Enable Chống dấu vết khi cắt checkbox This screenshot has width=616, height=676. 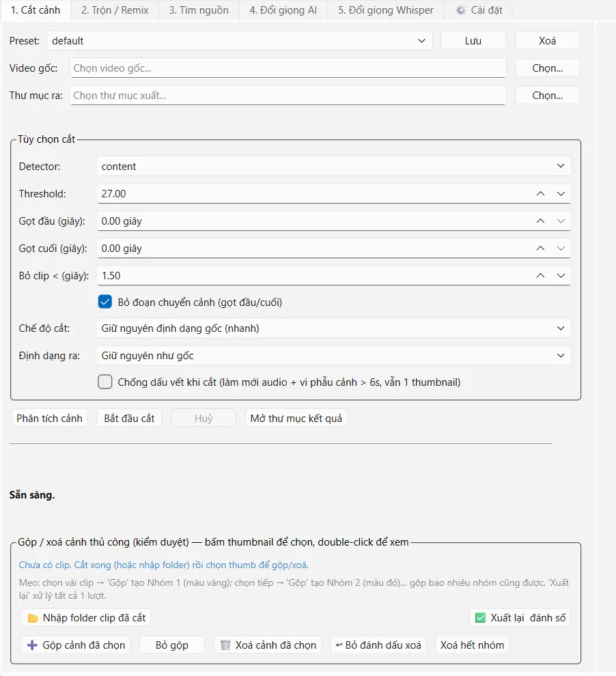coord(104,382)
